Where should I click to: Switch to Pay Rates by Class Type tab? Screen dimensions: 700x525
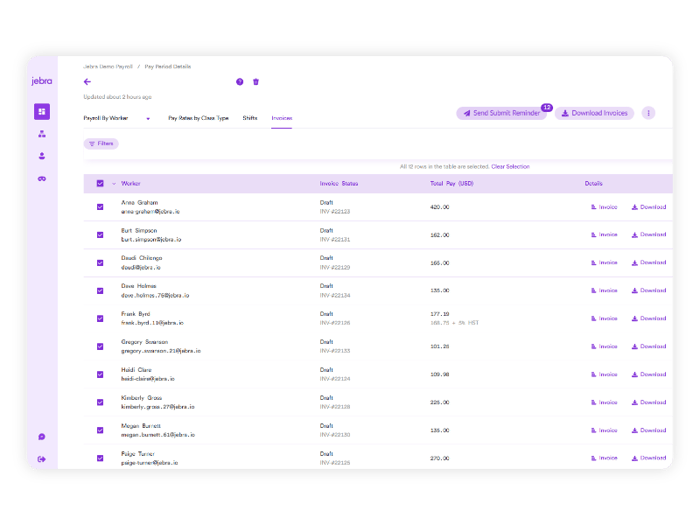pyautogui.click(x=198, y=118)
